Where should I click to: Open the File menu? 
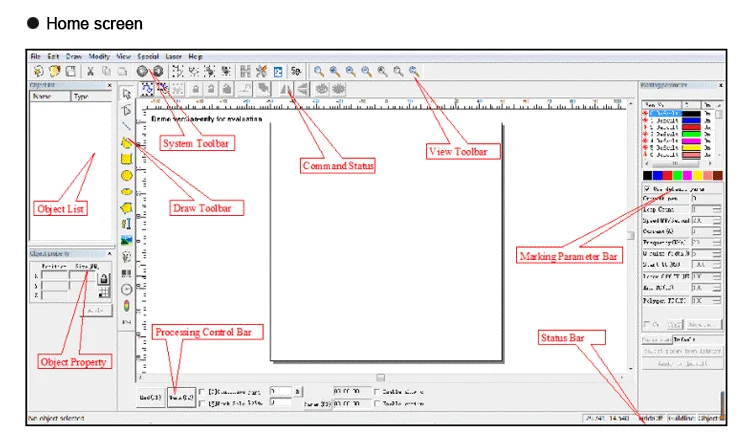click(x=35, y=56)
